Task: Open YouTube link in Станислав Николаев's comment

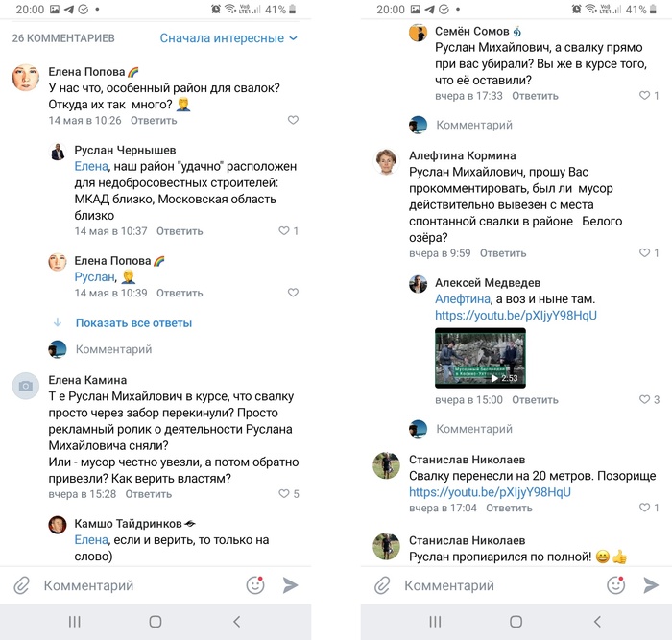Action: click(x=490, y=492)
